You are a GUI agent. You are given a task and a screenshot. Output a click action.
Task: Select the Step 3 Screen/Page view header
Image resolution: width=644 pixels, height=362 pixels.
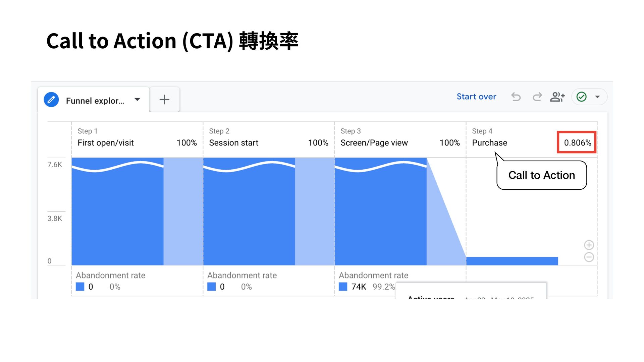click(374, 142)
